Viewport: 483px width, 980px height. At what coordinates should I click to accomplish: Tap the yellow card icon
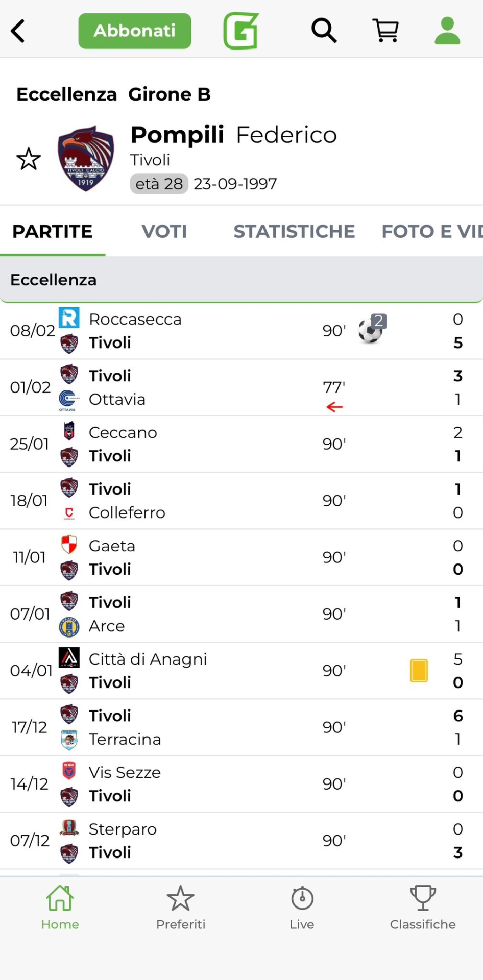(x=419, y=671)
